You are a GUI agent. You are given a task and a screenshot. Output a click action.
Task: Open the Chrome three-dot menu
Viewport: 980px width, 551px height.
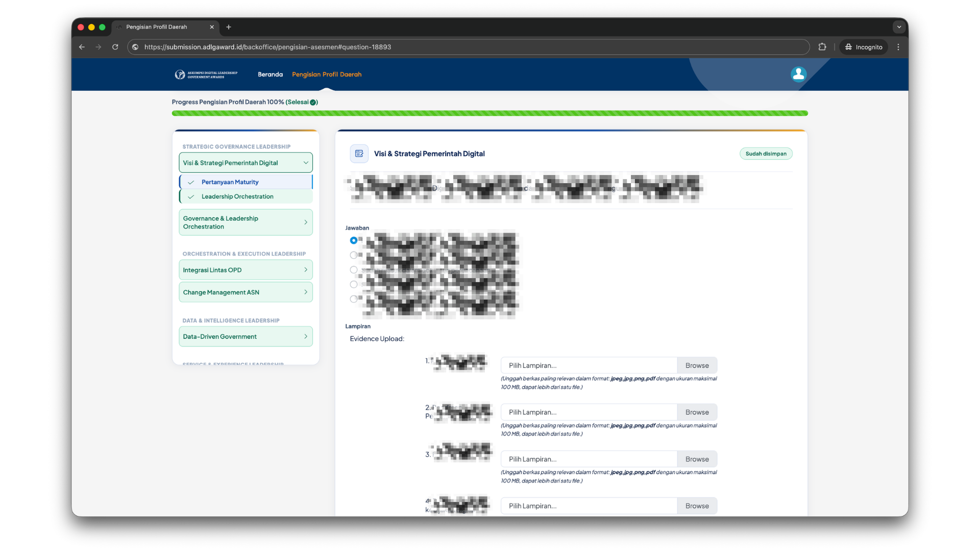pyautogui.click(x=898, y=47)
